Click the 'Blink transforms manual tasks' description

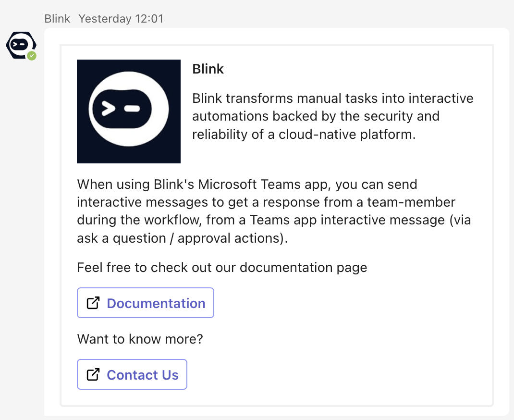coord(333,116)
